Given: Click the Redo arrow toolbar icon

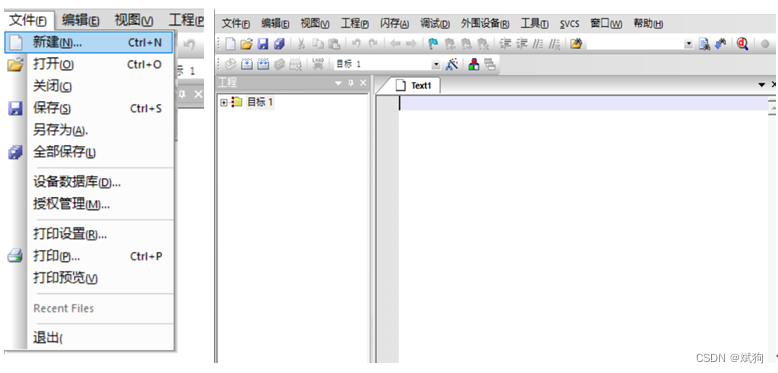Looking at the screenshot, I should point(373,44).
